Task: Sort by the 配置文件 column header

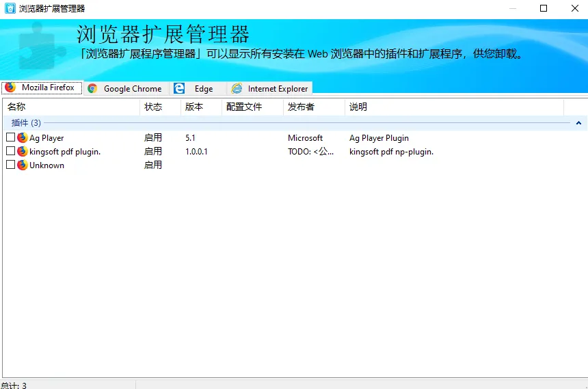Action: 253,107
